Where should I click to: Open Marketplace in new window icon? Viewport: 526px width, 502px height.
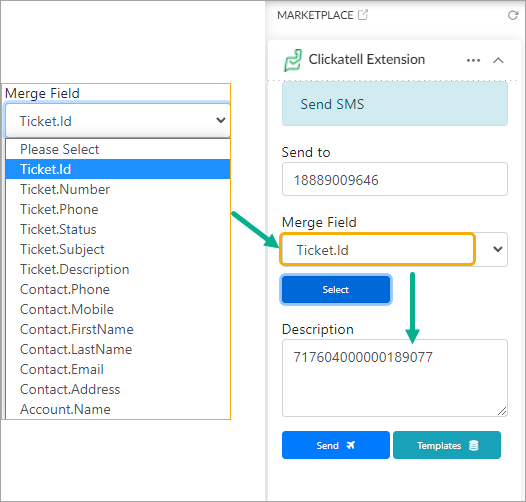point(363,15)
